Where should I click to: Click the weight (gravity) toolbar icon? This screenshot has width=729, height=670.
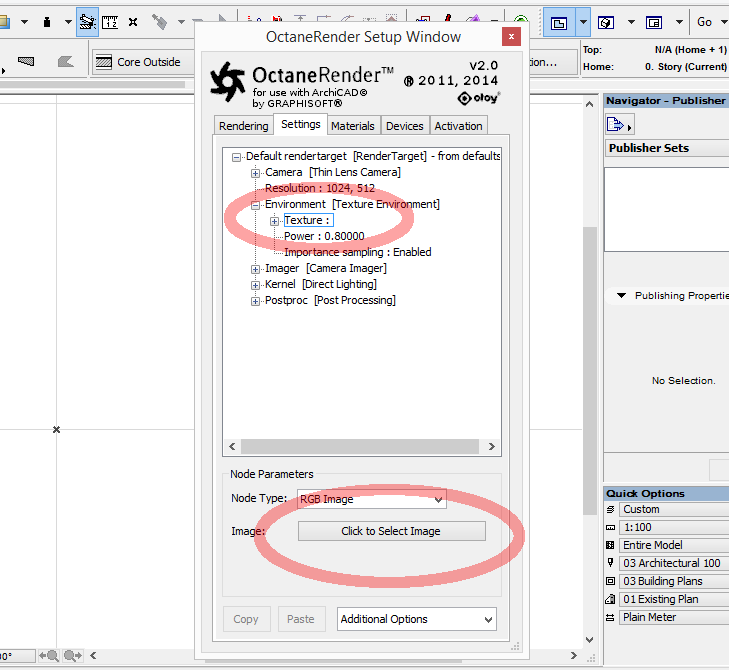[x=46, y=22]
